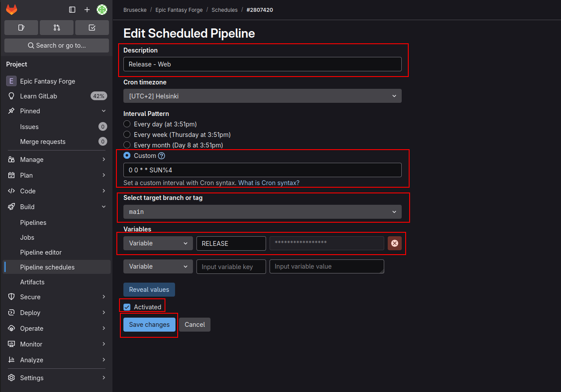Click the Reveal values button

pyautogui.click(x=149, y=290)
